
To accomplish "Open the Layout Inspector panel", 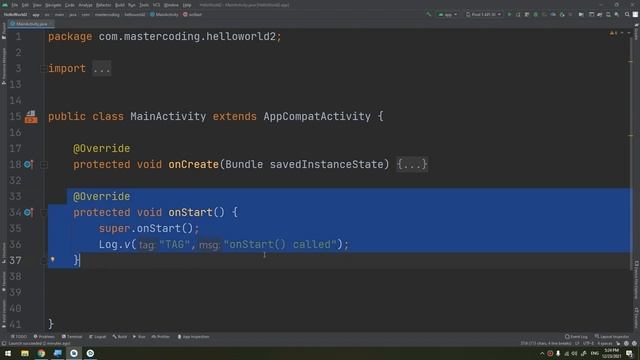I will coord(611,337).
